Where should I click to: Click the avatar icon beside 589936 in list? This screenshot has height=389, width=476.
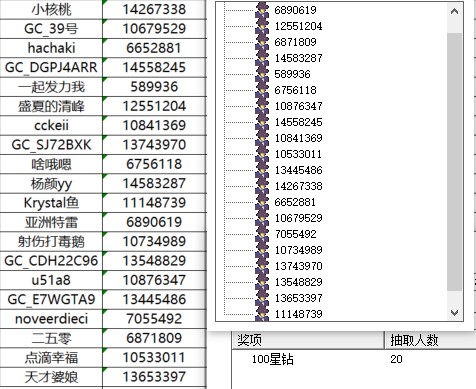coord(262,74)
